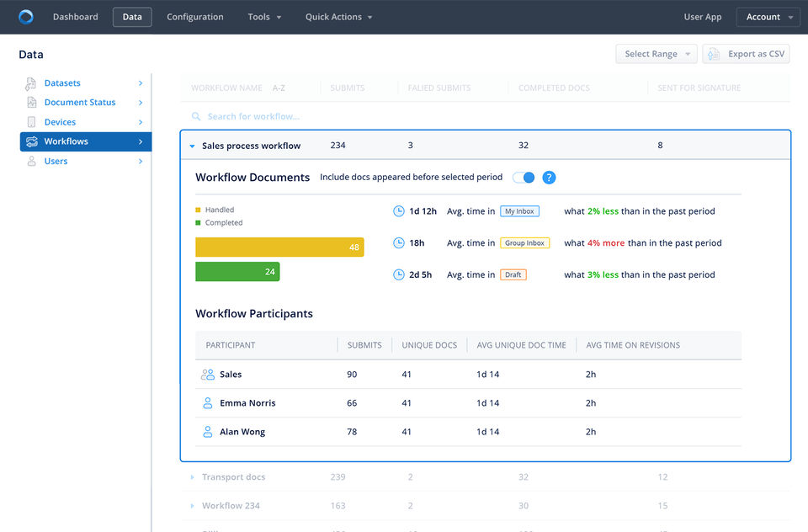Click the Alan Wong user icon
Screen dimensions: 808x532
point(208,432)
